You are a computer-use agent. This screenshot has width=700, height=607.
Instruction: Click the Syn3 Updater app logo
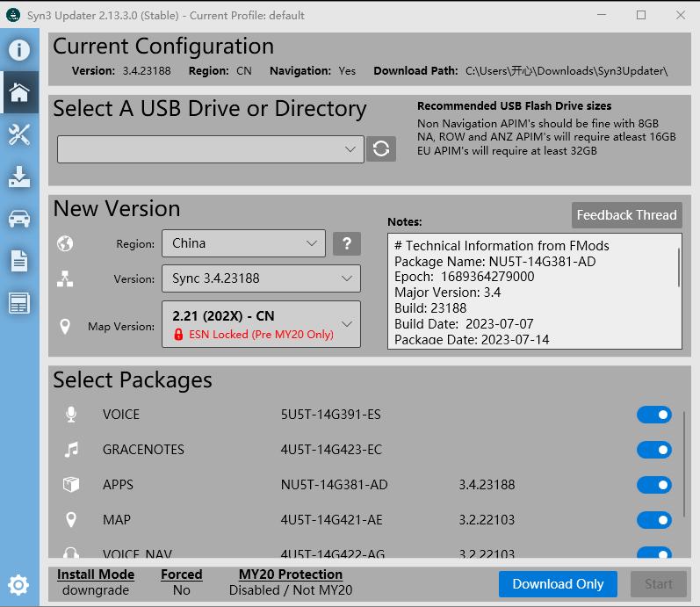[x=13, y=15]
